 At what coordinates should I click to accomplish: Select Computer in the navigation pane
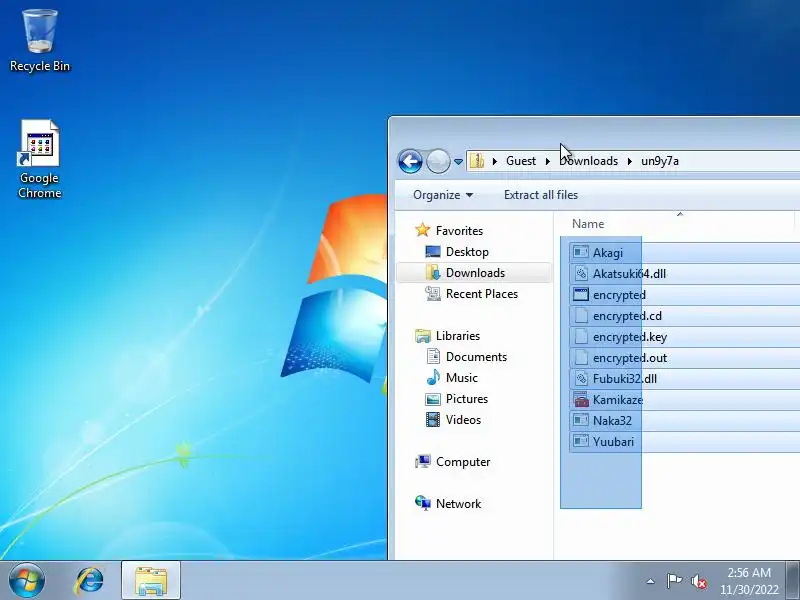(x=463, y=462)
